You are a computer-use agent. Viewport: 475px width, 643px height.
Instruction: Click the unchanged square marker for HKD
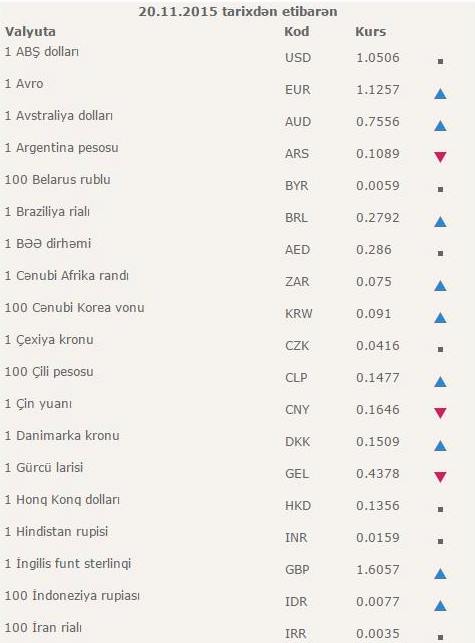(441, 509)
